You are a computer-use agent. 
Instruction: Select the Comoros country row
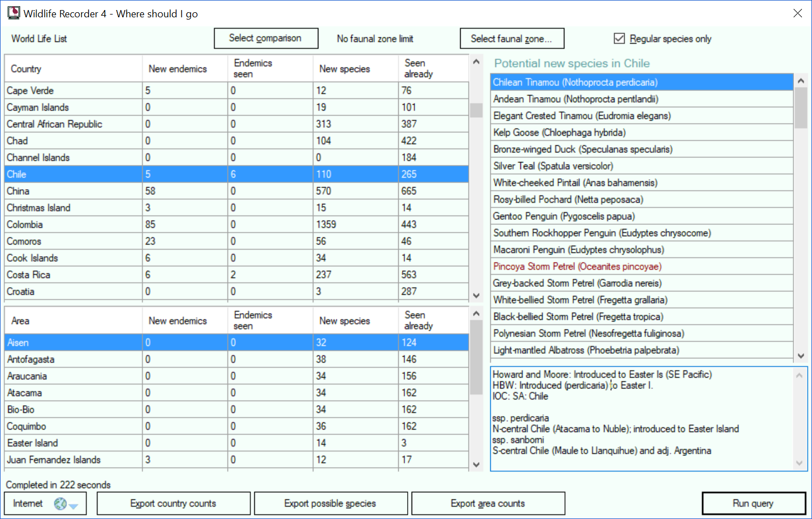click(236, 241)
